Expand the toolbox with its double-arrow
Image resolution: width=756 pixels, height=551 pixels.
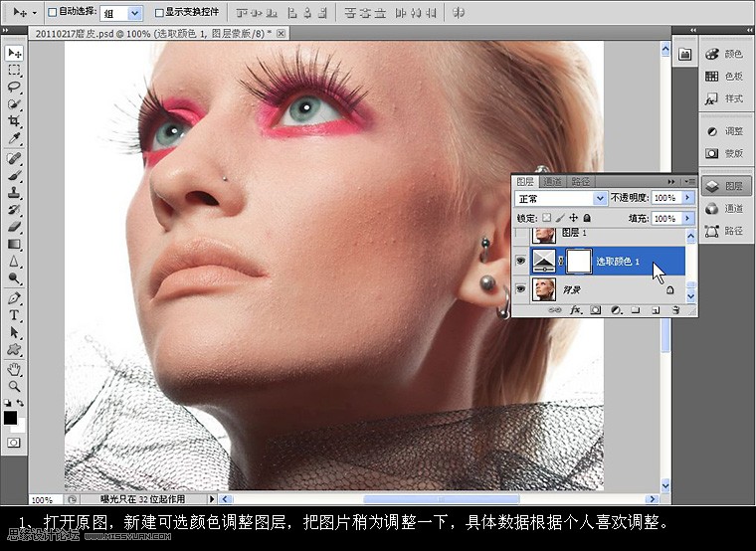(5, 30)
